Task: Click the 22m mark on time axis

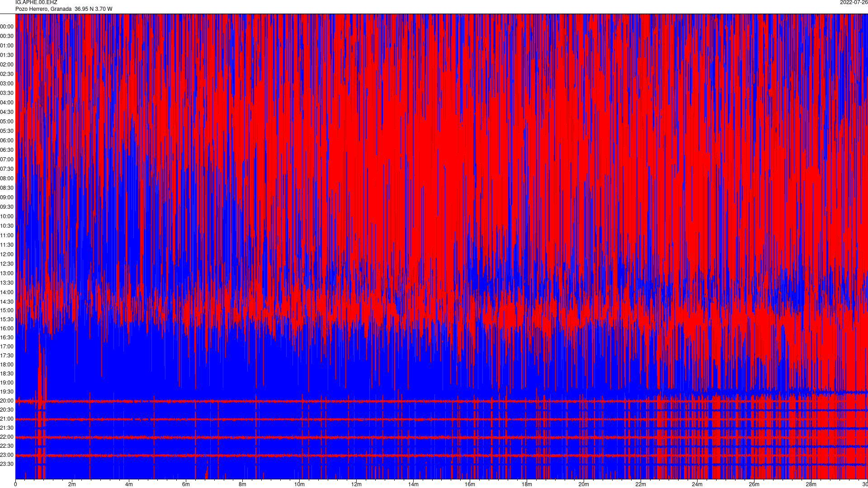Action: [x=641, y=484]
